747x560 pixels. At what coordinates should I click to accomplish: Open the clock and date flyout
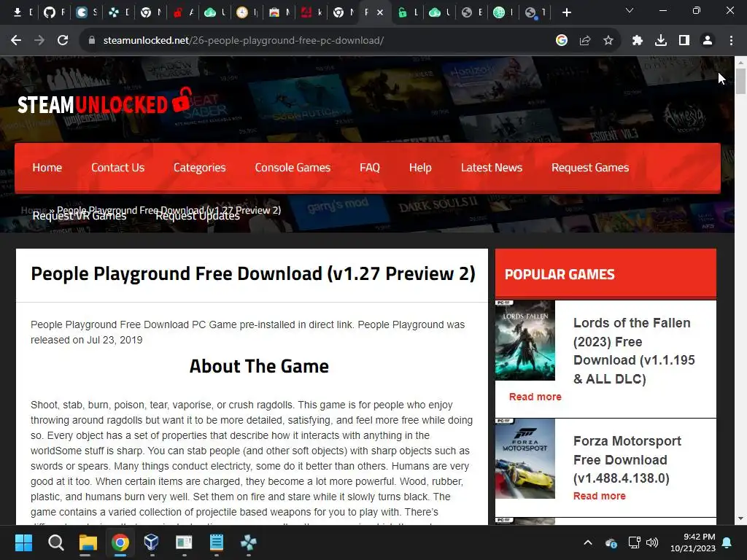(693, 542)
